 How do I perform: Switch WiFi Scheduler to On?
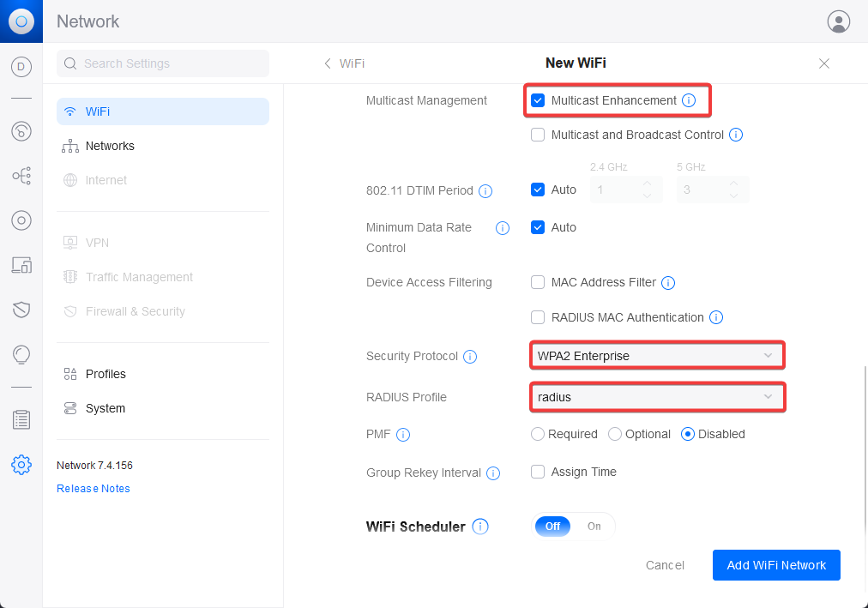[x=594, y=527]
